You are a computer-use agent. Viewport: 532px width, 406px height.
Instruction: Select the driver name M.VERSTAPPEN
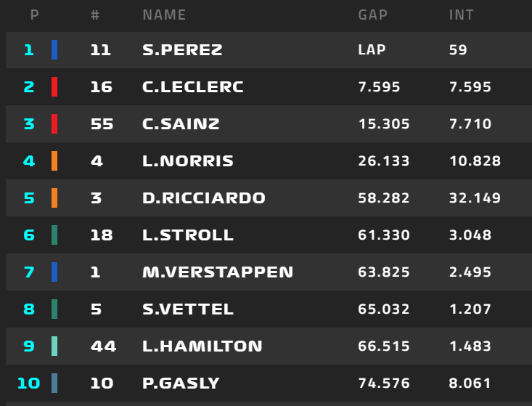pos(218,272)
